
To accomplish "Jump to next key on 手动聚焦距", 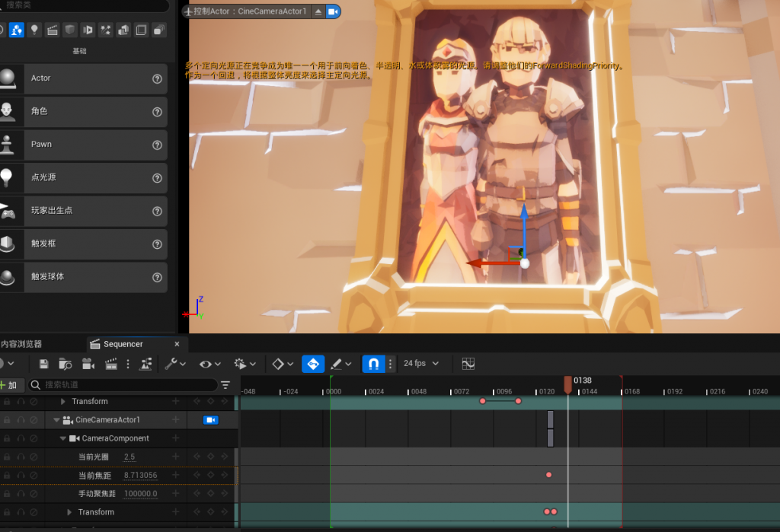I will [225, 494].
